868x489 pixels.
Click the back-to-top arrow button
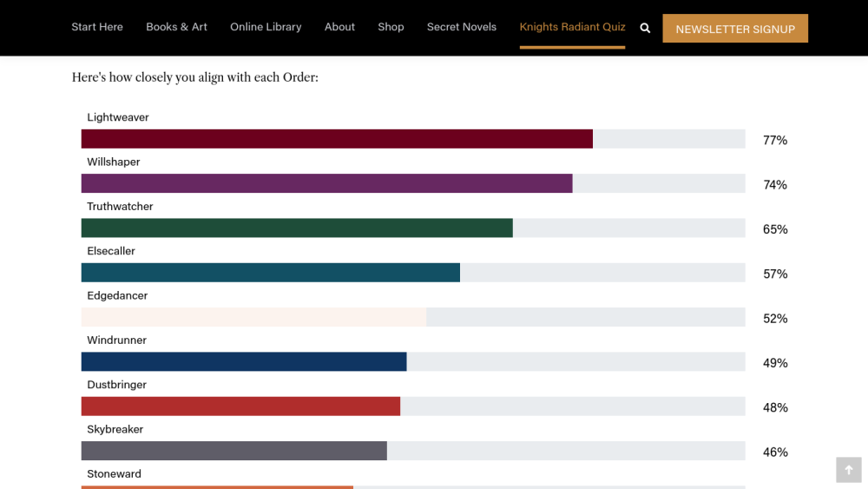click(849, 470)
